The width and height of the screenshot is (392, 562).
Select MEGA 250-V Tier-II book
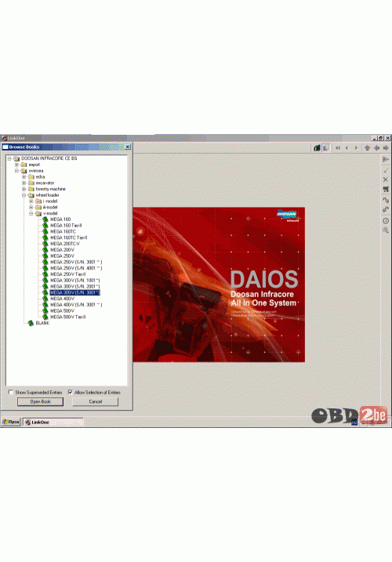67,274
